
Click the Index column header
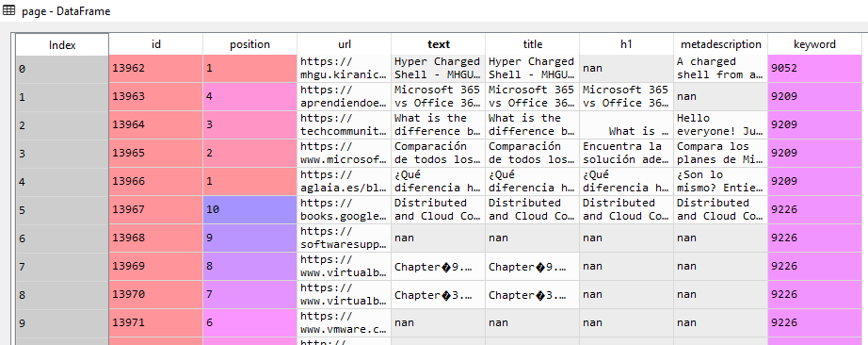62,44
